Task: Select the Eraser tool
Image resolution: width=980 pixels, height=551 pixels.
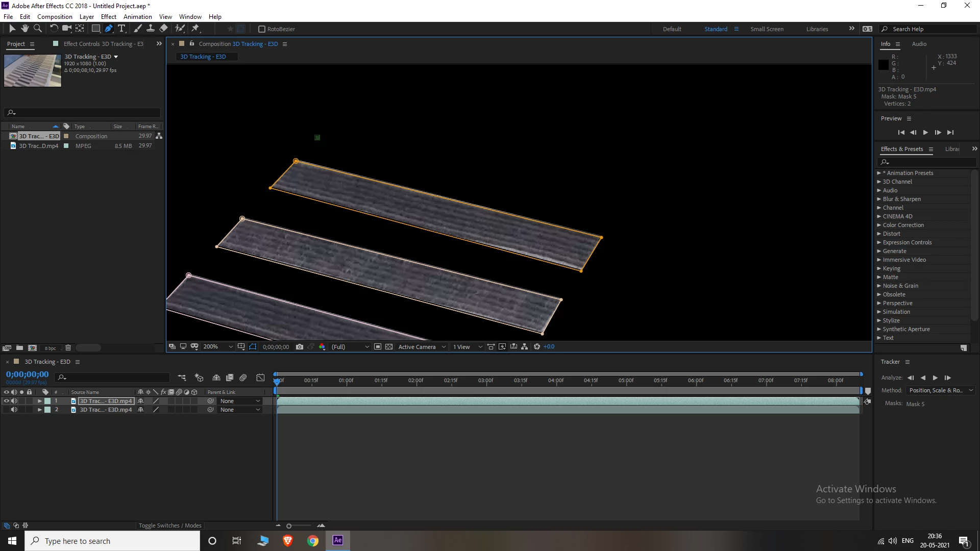Action: click(163, 29)
